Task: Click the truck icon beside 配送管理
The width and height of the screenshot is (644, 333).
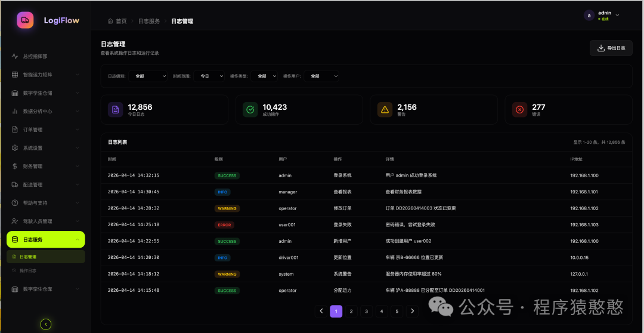Action: pyautogui.click(x=15, y=184)
